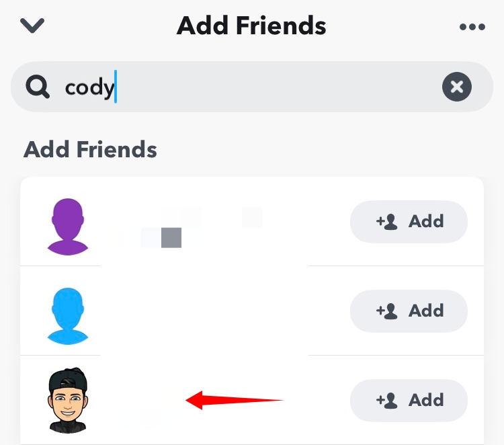Open the purple silhouette avatar profile
Image resolution: width=504 pixels, height=445 pixels.
tap(68, 225)
